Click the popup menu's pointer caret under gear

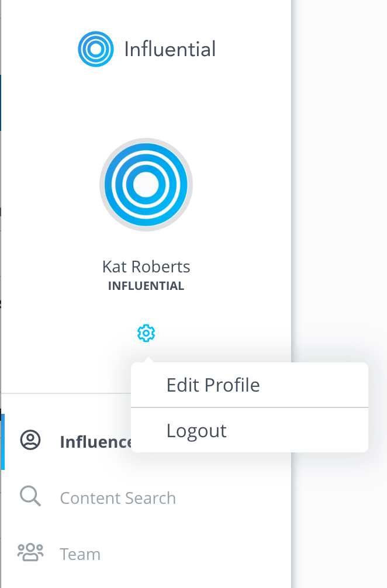(x=148, y=359)
